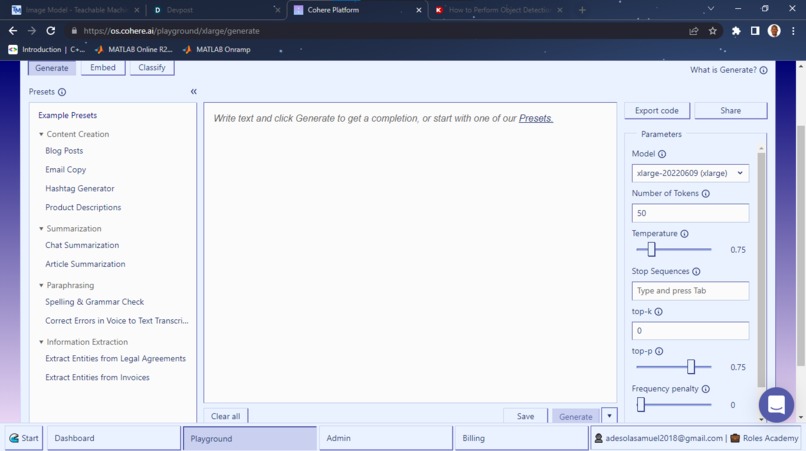This screenshot has width=806, height=451.
Task: Click the browser back arrow
Action: click(13, 31)
